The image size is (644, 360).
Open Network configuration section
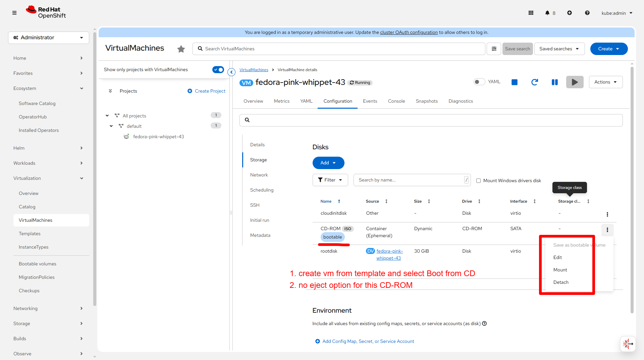[259, 175]
